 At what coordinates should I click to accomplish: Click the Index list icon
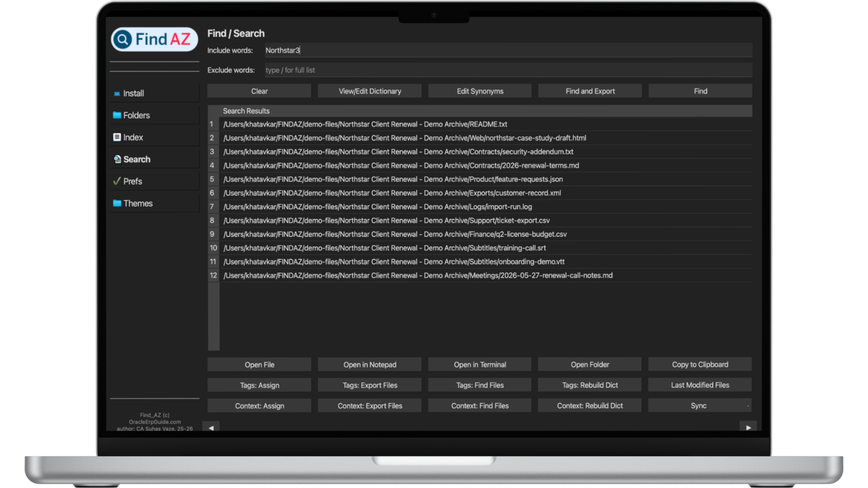pos(117,137)
